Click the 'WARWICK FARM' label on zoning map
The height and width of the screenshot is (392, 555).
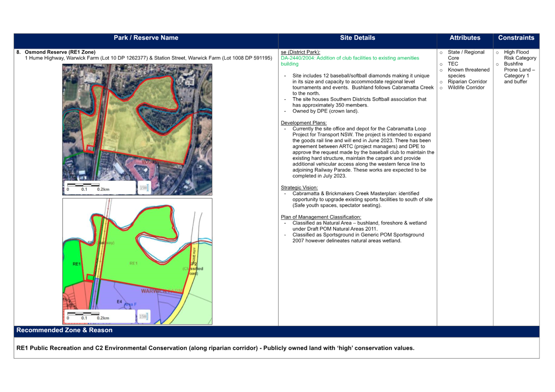[161, 291]
